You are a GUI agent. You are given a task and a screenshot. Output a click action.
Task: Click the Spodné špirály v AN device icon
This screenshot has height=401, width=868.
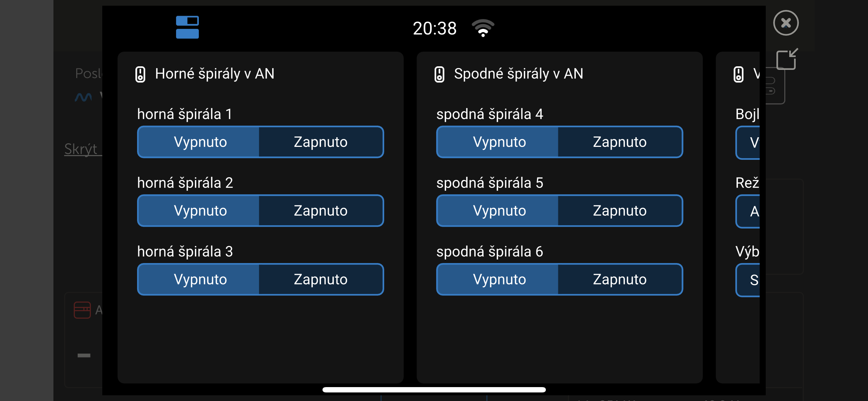point(439,74)
